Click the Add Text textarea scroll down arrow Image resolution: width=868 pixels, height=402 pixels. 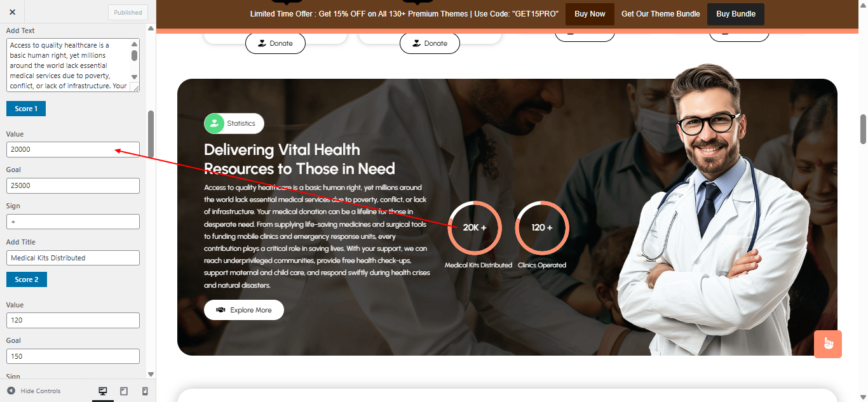tap(134, 79)
